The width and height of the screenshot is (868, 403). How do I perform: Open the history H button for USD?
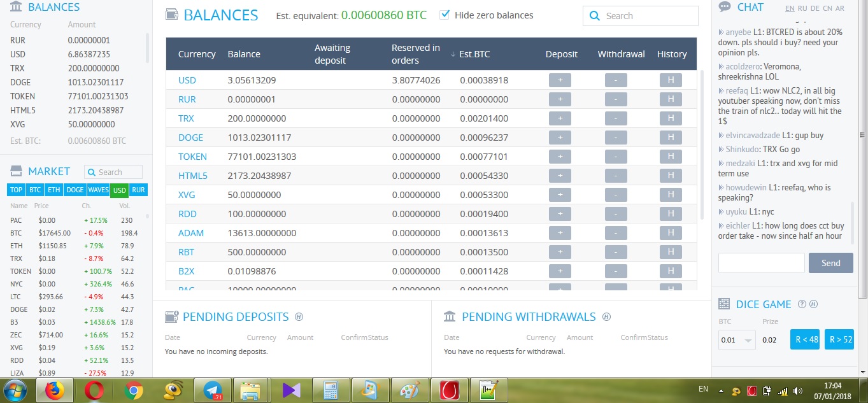(x=671, y=80)
